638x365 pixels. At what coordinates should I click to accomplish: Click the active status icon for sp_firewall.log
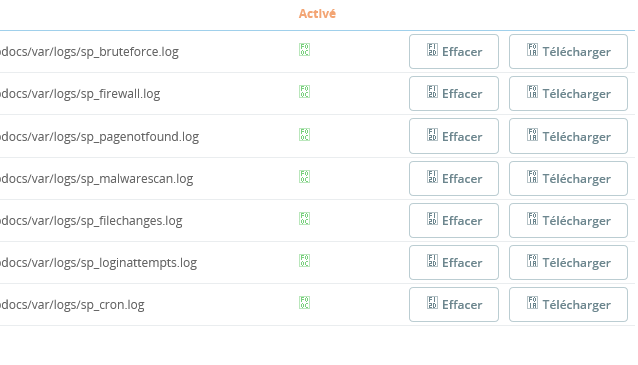304,92
